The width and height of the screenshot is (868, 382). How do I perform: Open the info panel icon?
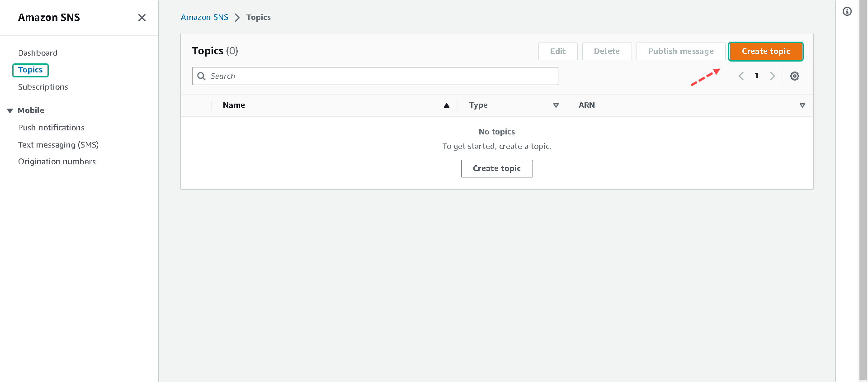pos(847,12)
